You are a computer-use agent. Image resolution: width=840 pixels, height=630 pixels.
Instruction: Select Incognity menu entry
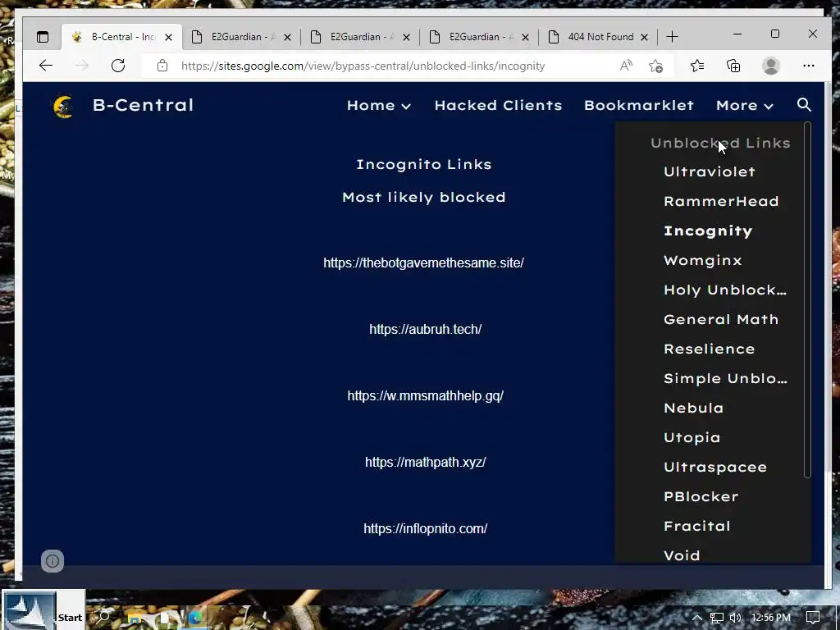[x=708, y=231]
